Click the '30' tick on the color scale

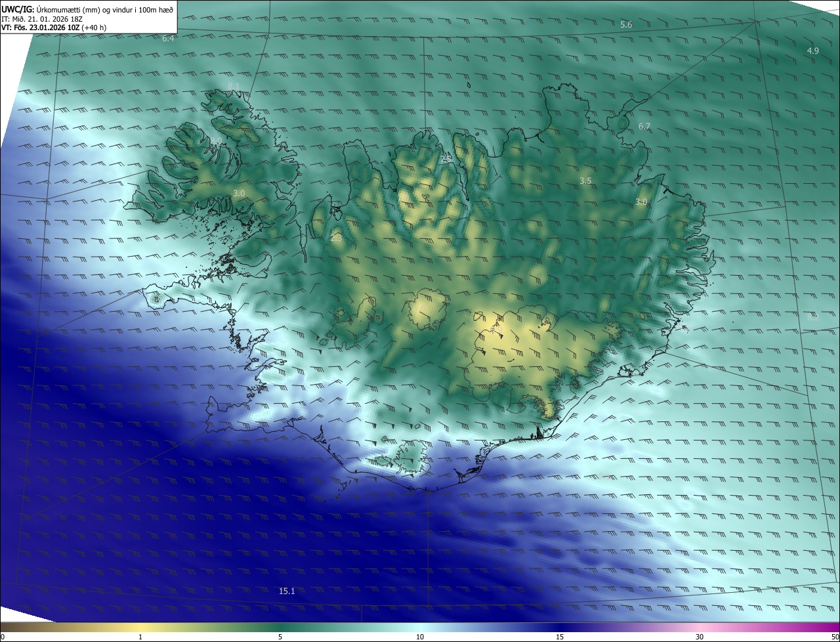pyautogui.click(x=700, y=637)
